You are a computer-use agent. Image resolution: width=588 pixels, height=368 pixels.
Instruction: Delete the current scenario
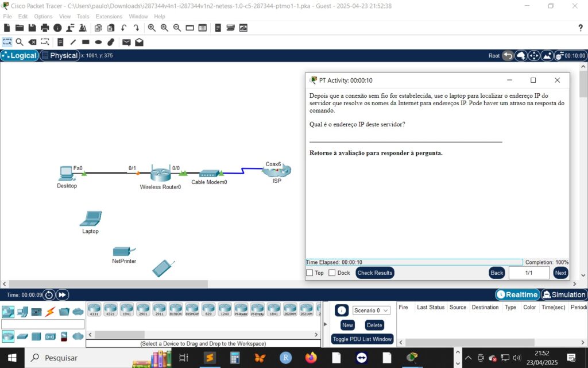(374, 325)
